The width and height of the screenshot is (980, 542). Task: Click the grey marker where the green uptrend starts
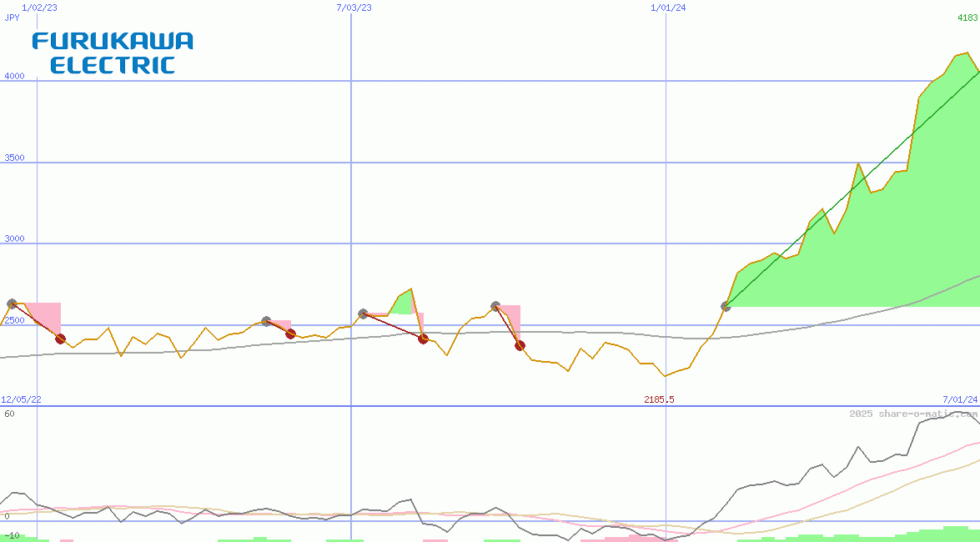click(726, 306)
